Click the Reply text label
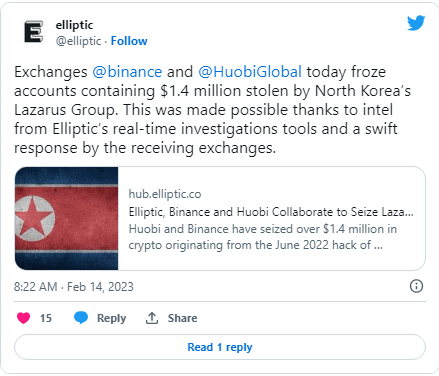Image resolution: width=439 pixels, height=376 pixels. [x=111, y=318]
